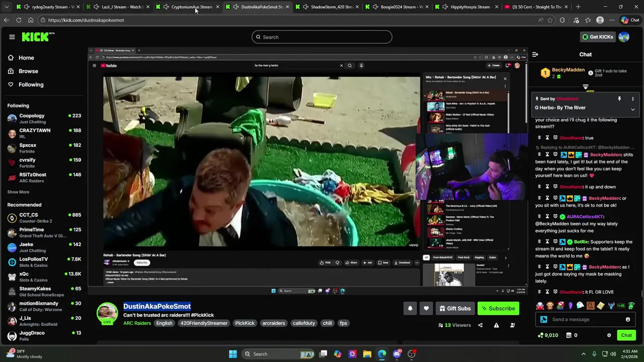644x362 pixels.
Task: Open LosPollosTV recommended channel
Action: pos(44,262)
